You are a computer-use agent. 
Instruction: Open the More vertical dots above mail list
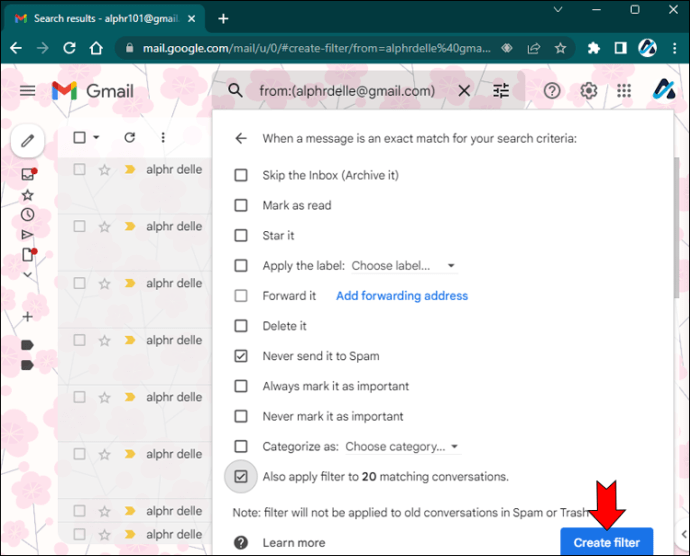pos(163,138)
